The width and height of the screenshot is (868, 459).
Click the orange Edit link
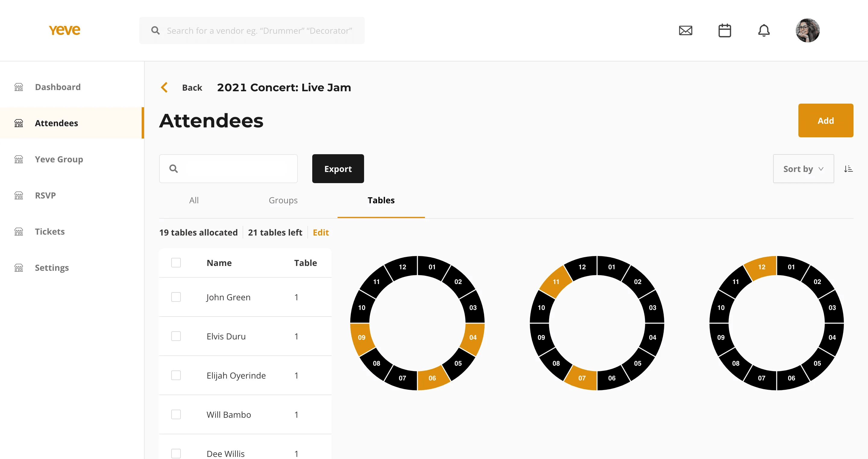pos(320,233)
